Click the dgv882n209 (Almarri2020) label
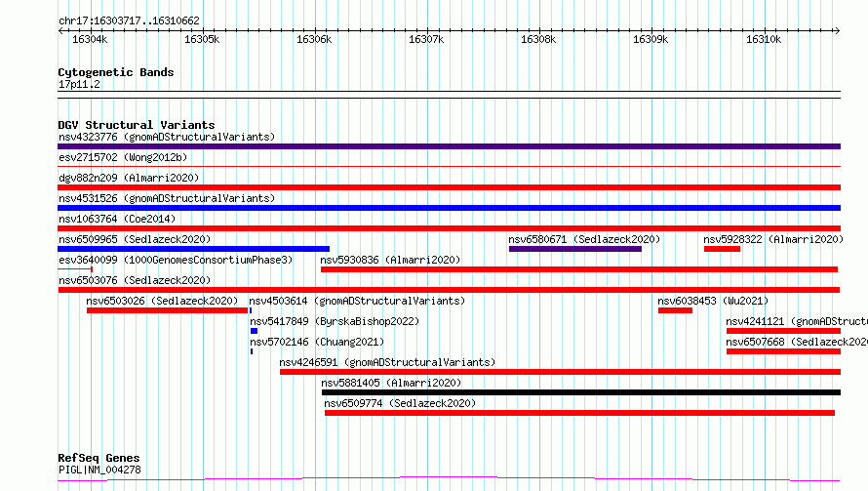The width and height of the screenshot is (868, 491). [x=129, y=178]
